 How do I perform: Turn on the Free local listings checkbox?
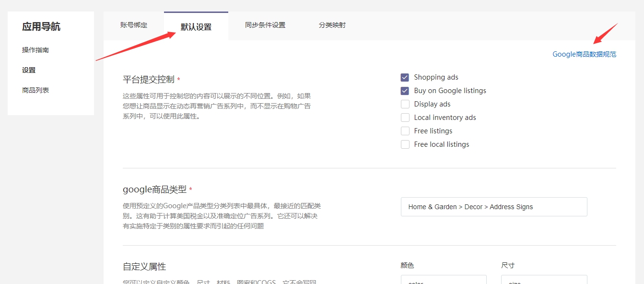(x=405, y=144)
